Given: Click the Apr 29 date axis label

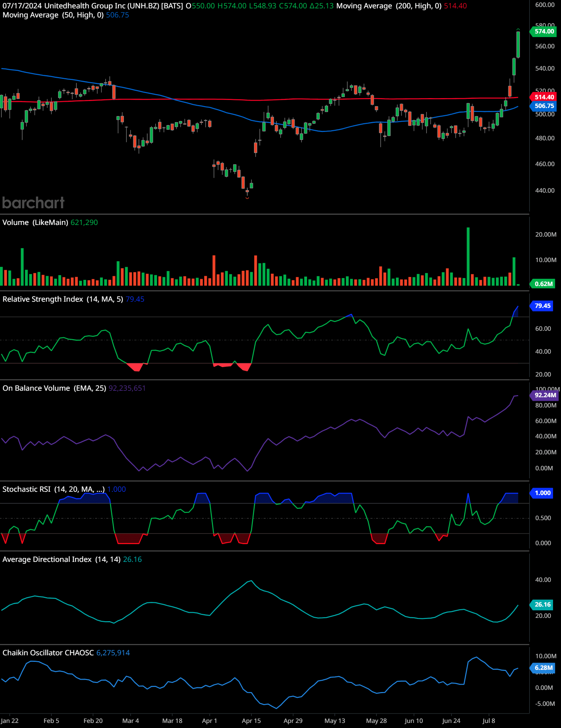Looking at the screenshot, I should tap(293, 721).
